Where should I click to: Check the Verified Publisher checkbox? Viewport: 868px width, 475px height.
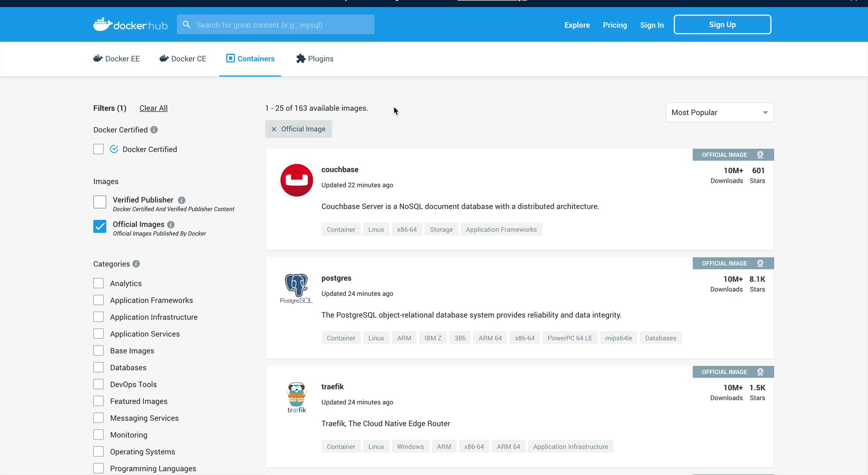(x=100, y=202)
